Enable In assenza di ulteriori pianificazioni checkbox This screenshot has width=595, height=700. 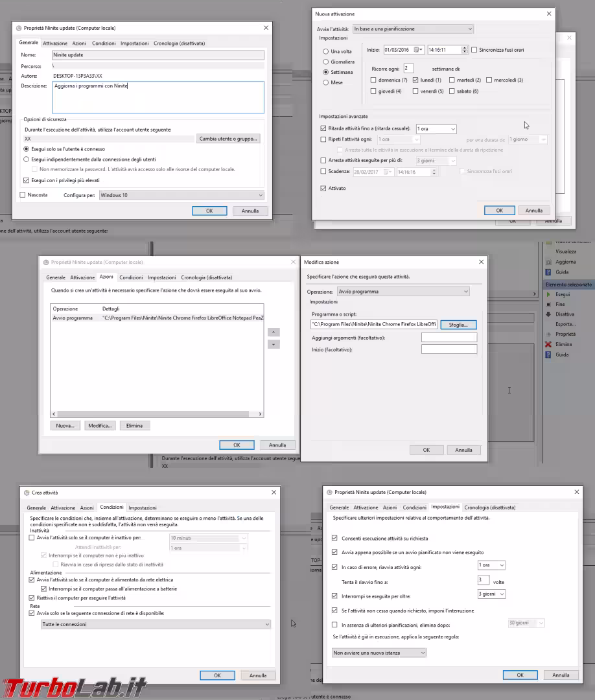pos(335,625)
